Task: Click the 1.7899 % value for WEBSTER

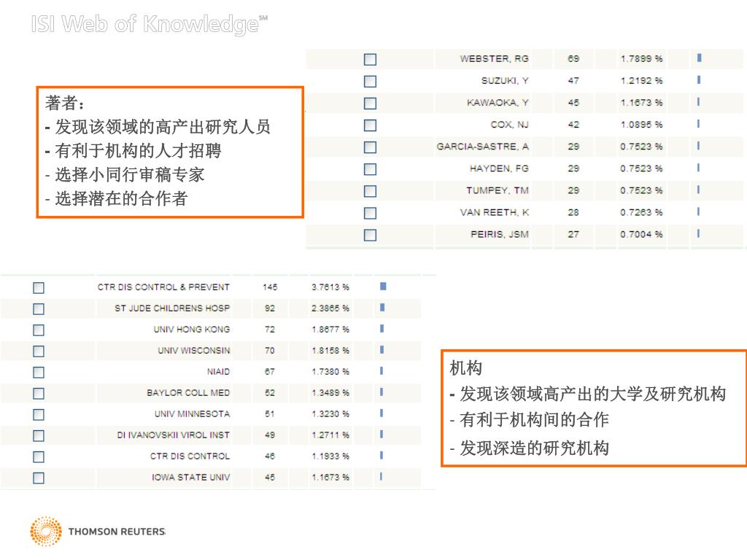Action: coord(641,58)
